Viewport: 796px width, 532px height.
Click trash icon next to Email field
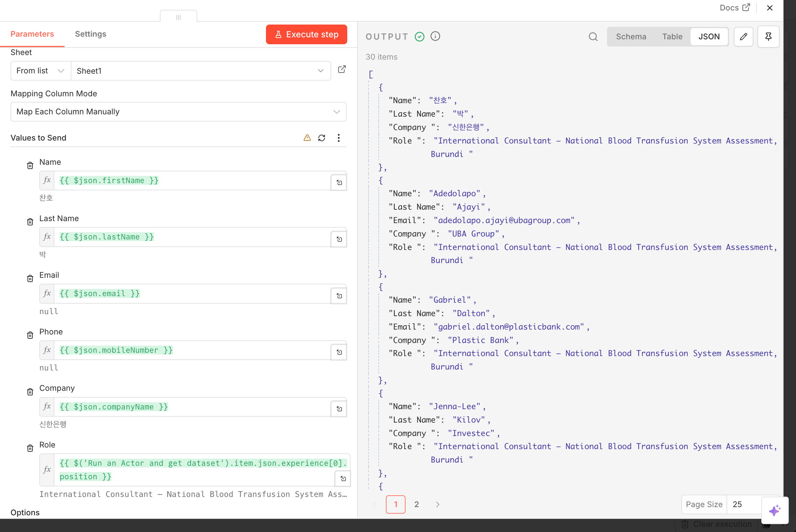click(x=30, y=278)
